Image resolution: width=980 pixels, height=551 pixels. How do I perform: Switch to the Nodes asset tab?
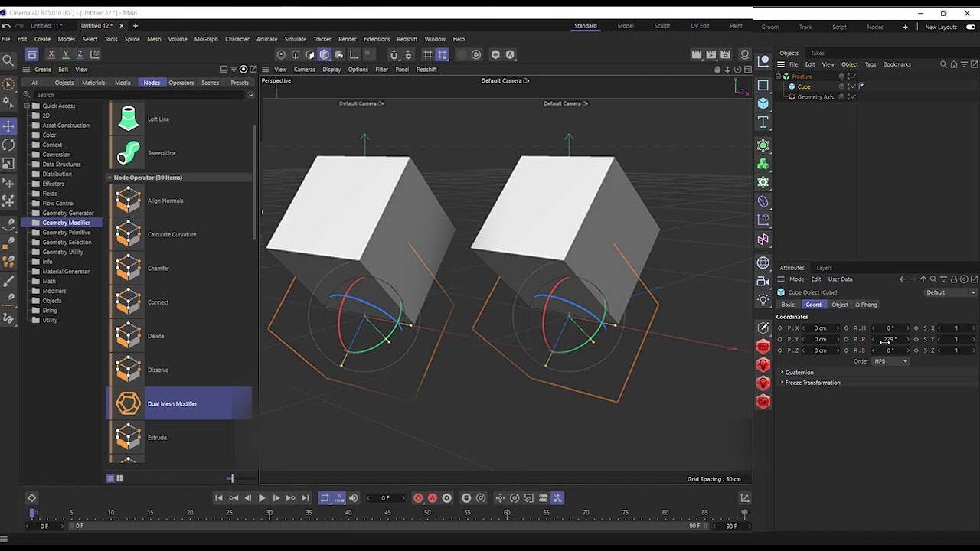coord(152,83)
